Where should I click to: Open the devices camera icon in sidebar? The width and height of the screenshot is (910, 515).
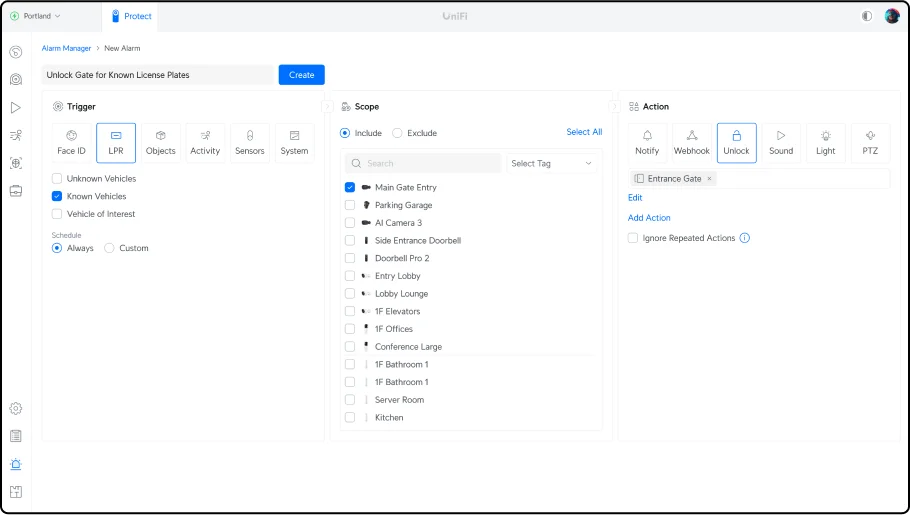pyautogui.click(x=16, y=80)
